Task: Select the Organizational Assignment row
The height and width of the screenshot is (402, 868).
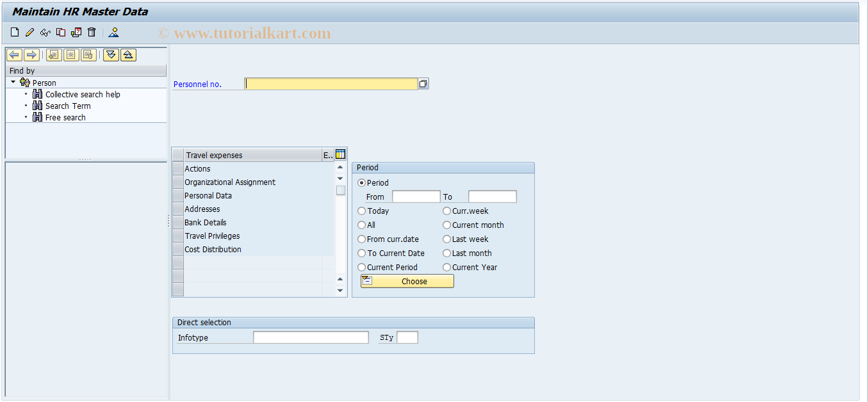Action: (x=259, y=182)
